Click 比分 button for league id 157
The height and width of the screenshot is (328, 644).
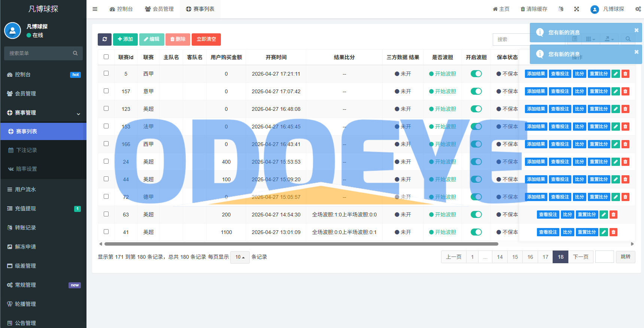click(x=580, y=91)
